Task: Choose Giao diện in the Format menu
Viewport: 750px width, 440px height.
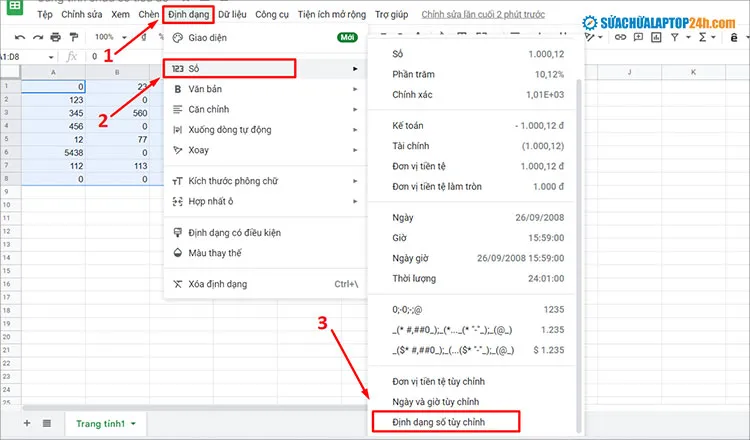Action: tap(265, 38)
